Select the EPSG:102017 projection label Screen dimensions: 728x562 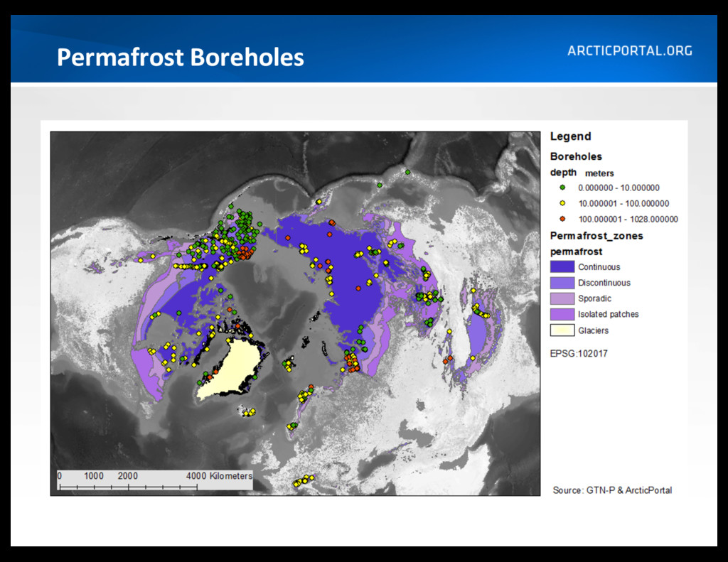click(x=579, y=353)
